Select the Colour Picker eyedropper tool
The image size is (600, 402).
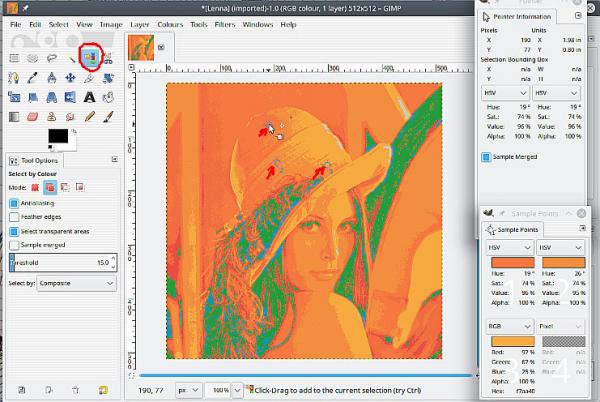pyautogui.click(x=33, y=78)
